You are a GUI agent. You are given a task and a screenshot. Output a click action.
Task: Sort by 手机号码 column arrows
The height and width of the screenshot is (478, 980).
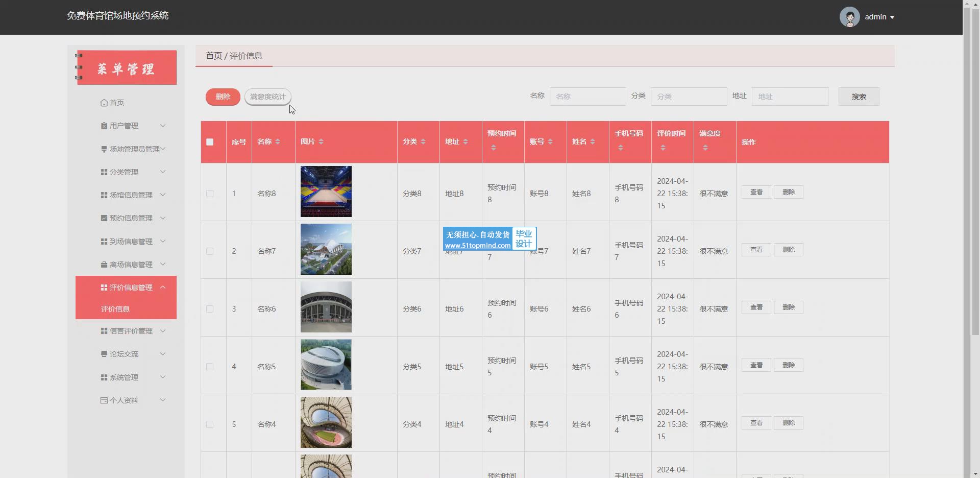621,148
